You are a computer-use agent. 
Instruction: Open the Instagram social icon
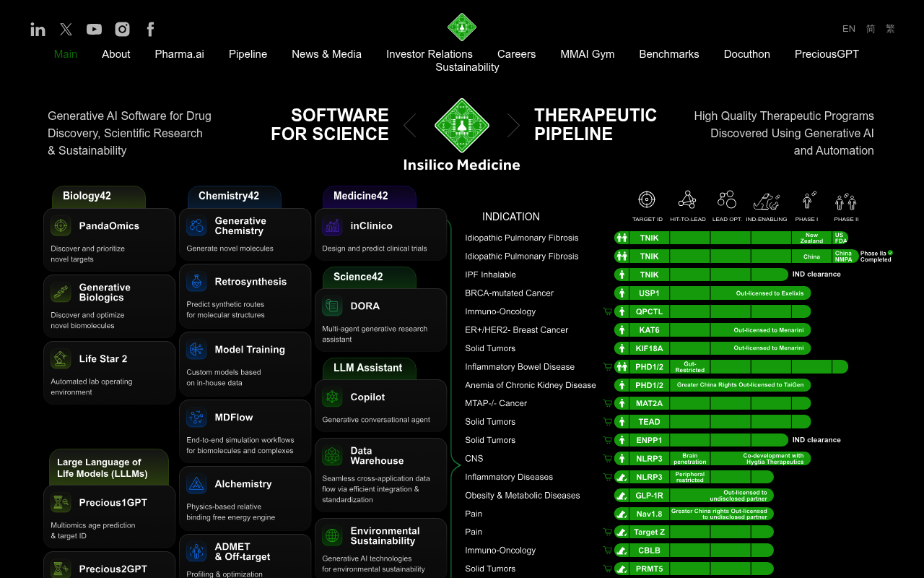pos(123,29)
